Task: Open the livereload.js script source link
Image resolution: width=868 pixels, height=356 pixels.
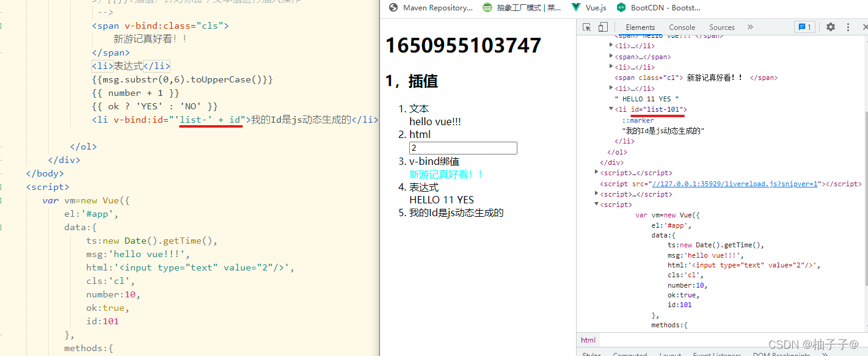Action: pyautogui.click(x=735, y=184)
